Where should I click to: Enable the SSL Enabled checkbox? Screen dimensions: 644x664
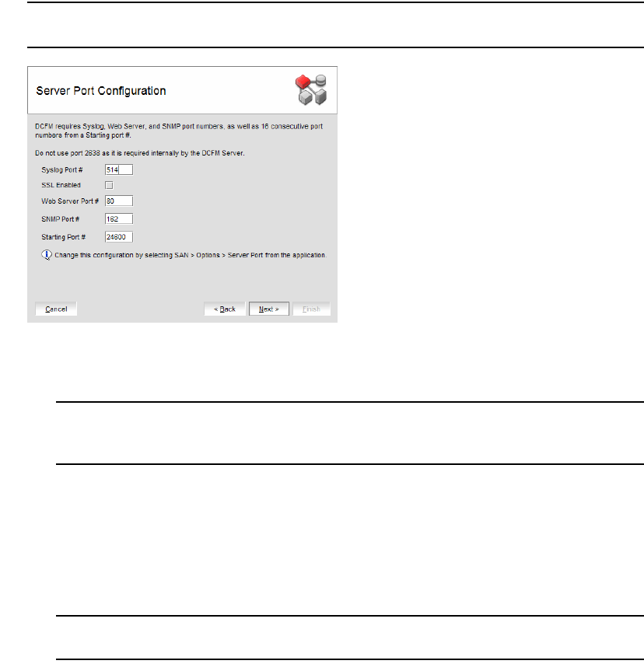pyautogui.click(x=109, y=185)
